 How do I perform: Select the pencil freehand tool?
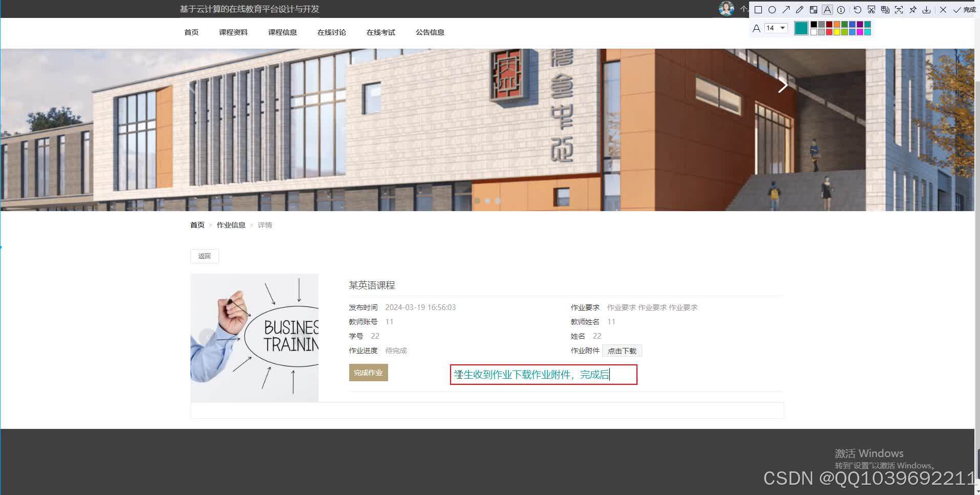799,10
